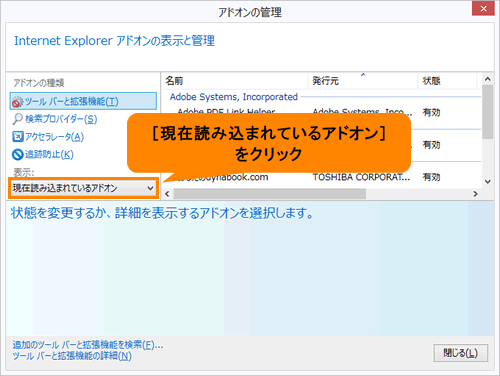Click the toolbars and extensions gear icon
This screenshot has width=500, height=376.
17,102
